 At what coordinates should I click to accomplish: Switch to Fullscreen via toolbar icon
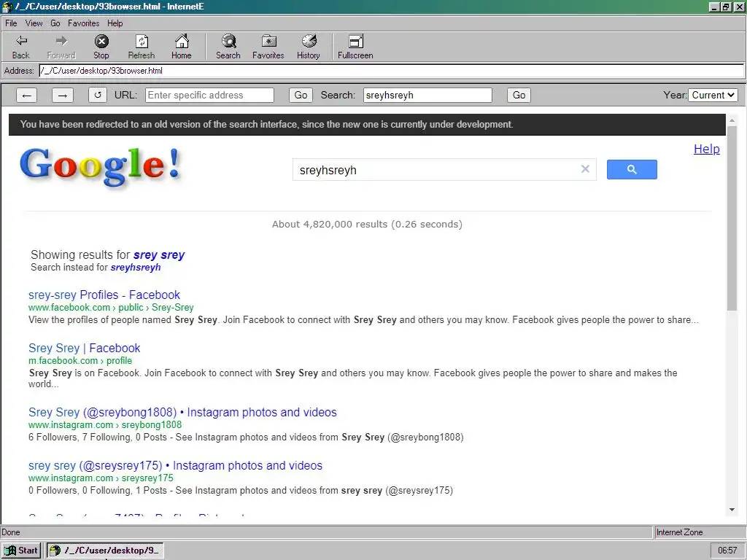click(355, 46)
